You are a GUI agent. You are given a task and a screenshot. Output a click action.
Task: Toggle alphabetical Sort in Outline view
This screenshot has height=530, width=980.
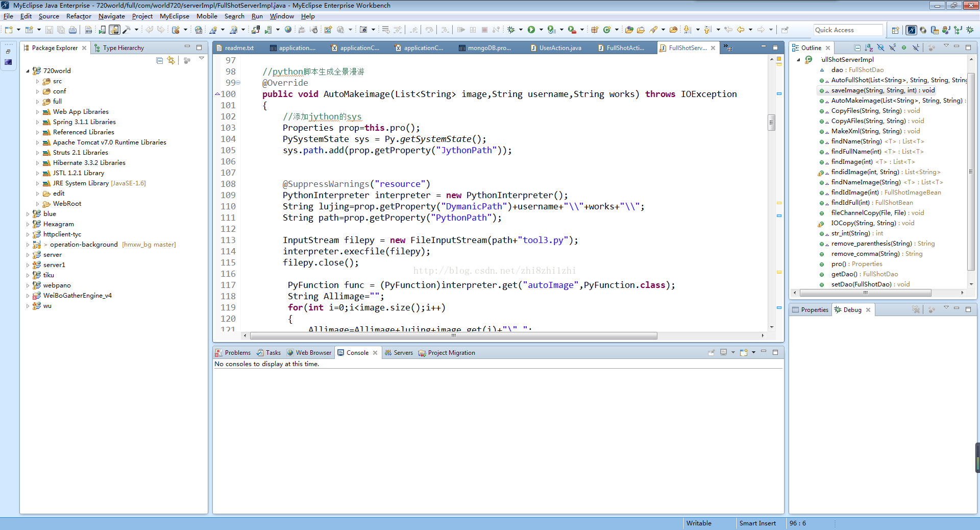pyautogui.click(x=869, y=47)
